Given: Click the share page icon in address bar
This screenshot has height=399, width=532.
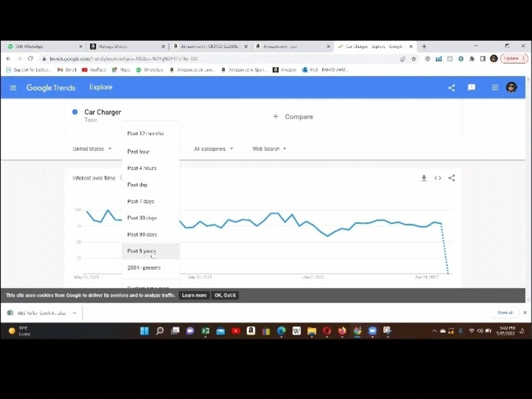Looking at the screenshot, I should [403, 59].
